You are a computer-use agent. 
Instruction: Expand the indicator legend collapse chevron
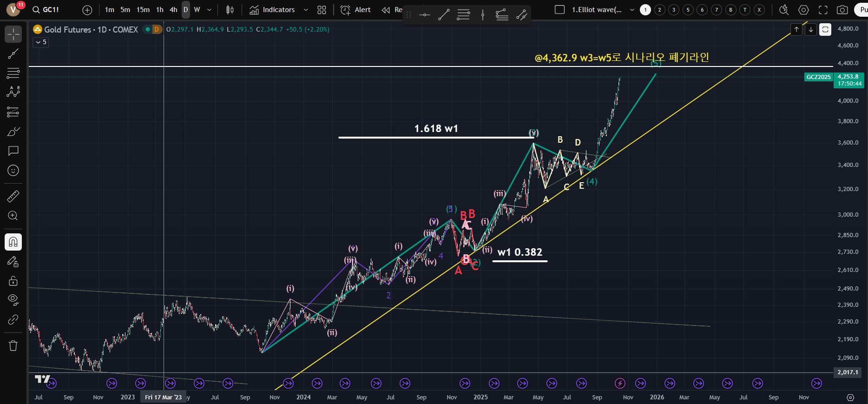[x=41, y=42]
